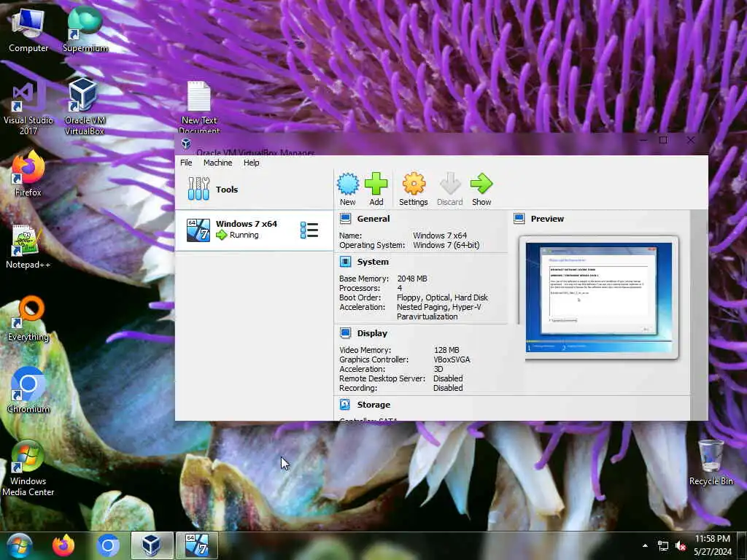Click the Preview section monitor icon
Viewport: 747px width, 560px height.
point(519,219)
